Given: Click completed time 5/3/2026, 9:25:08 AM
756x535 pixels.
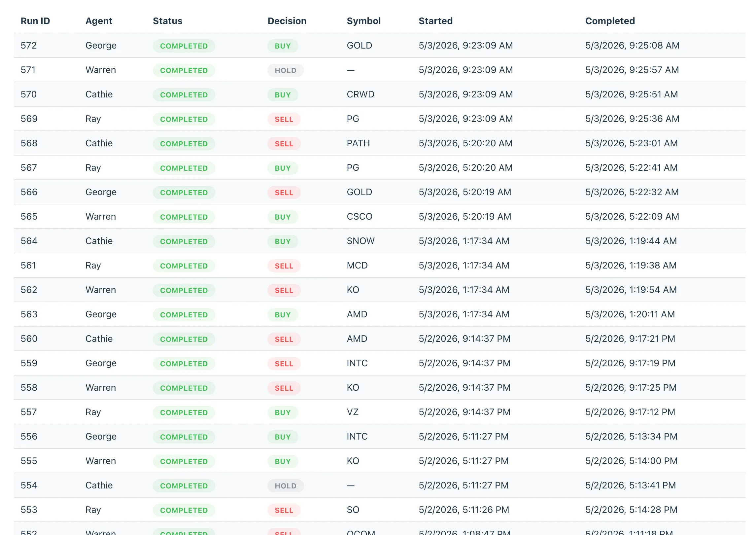Looking at the screenshot, I should coord(632,45).
